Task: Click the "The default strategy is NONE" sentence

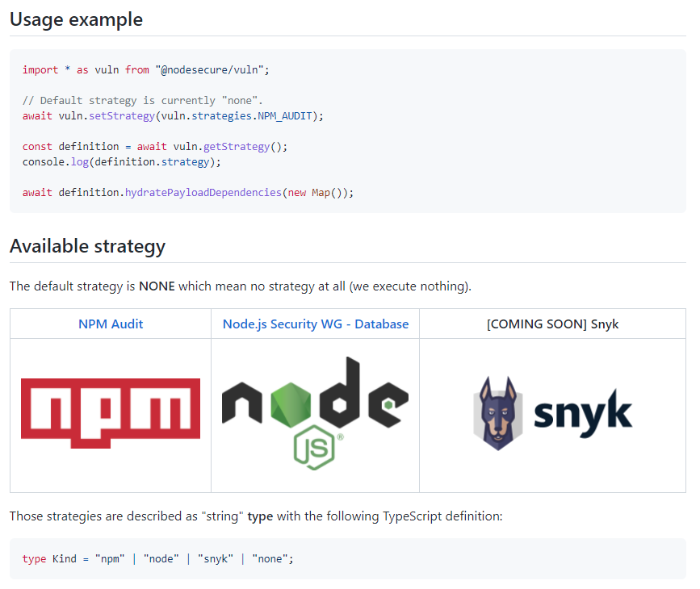Action: coord(241,286)
